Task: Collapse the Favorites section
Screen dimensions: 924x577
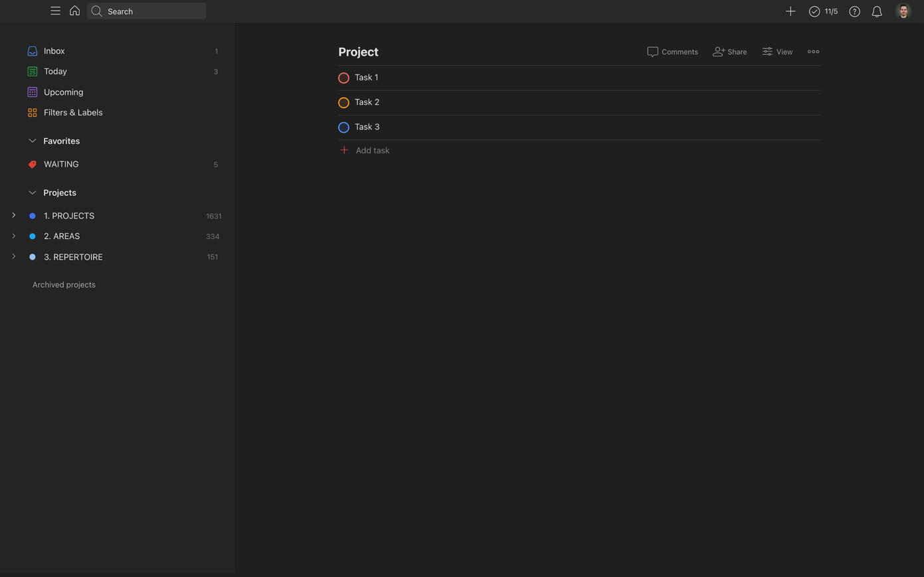Action: (x=32, y=141)
